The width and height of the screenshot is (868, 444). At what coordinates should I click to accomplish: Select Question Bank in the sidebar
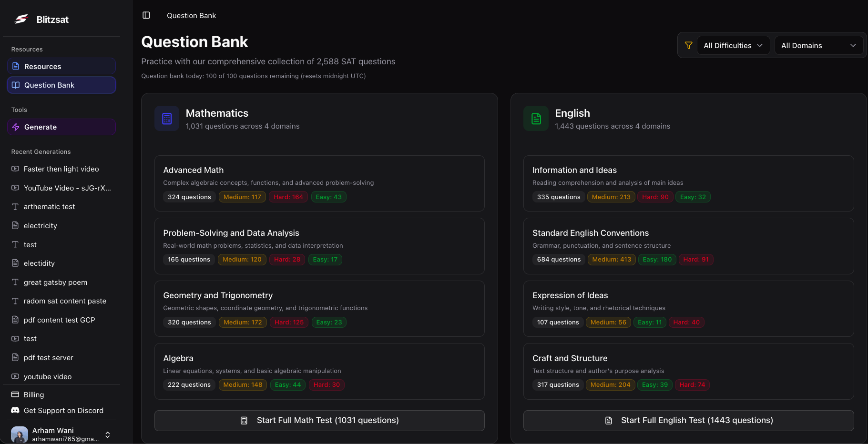(61, 85)
